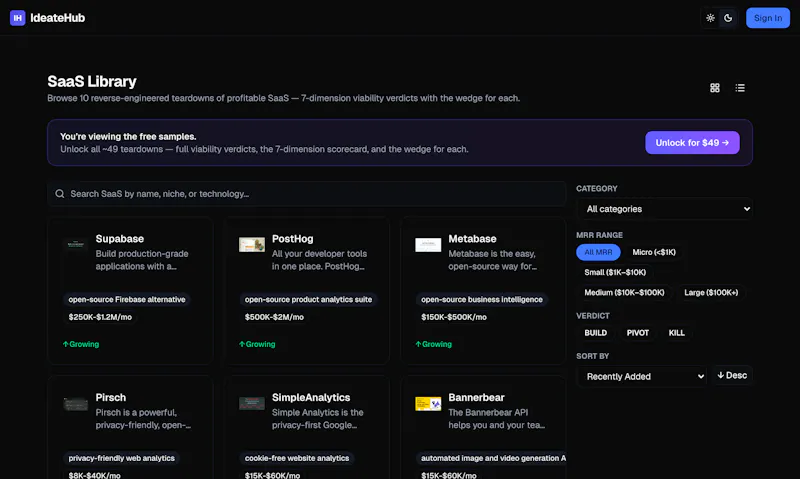This screenshot has width=800, height=479.
Task: Click Growing status on Metabase card
Action: click(433, 344)
